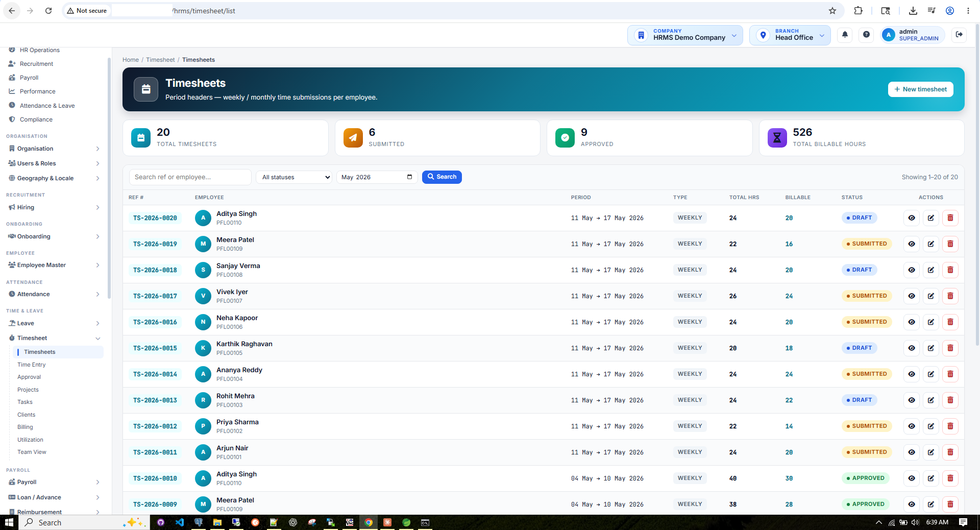Delete timesheet TS-2026-0017
The height and width of the screenshot is (530, 980).
[950, 296]
